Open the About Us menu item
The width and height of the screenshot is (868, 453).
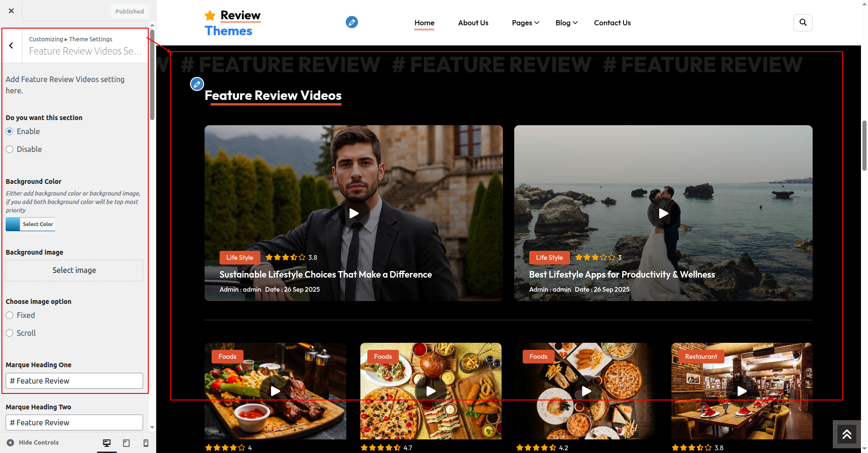point(473,23)
